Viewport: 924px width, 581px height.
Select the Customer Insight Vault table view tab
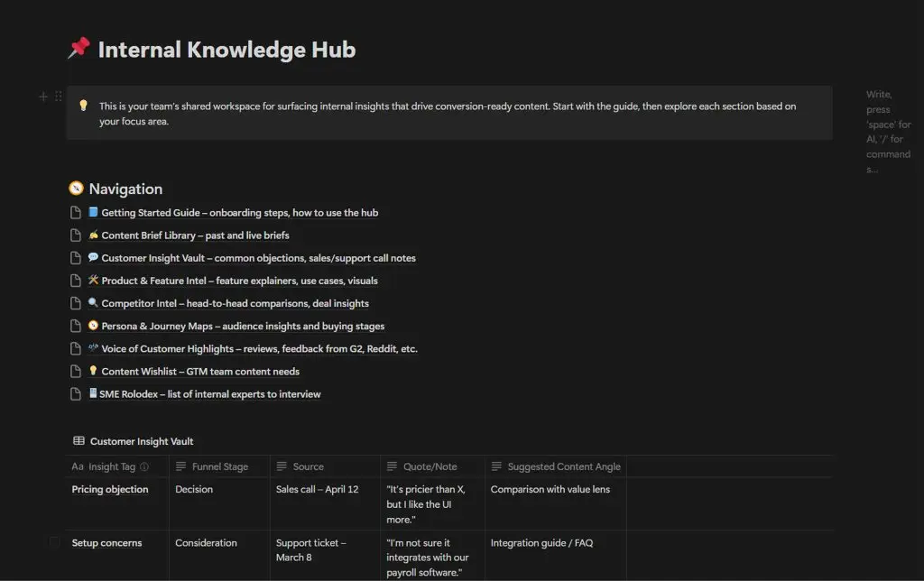[134, 441]
